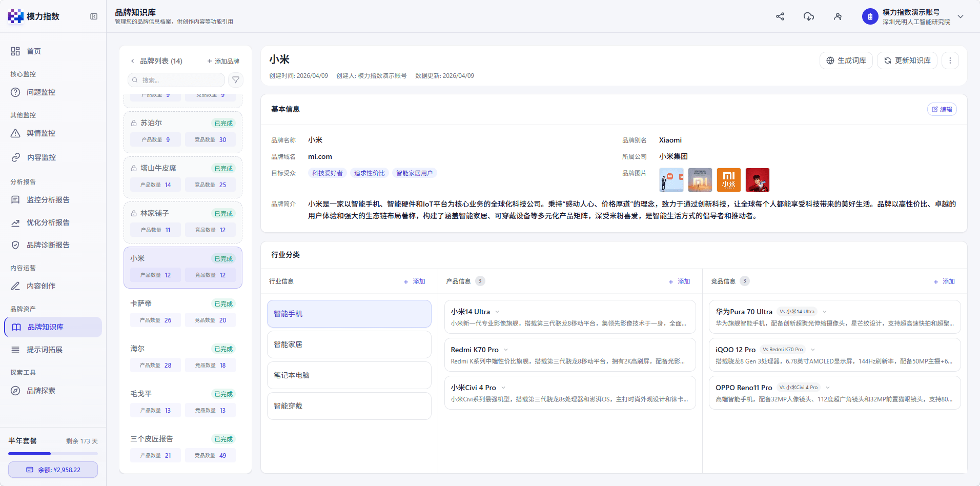Expand the 小米14 Ultra product chevron

click(497, 312)
